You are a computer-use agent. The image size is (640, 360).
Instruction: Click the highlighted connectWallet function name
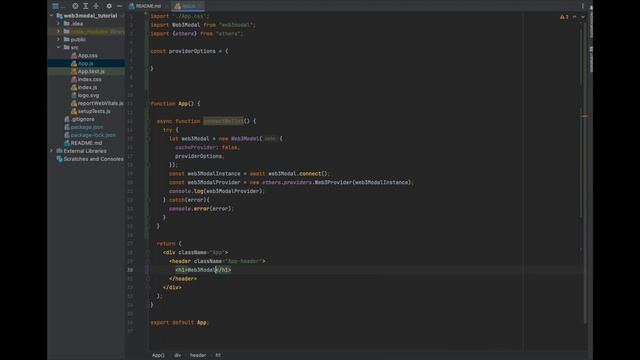[x=223, y=121]
